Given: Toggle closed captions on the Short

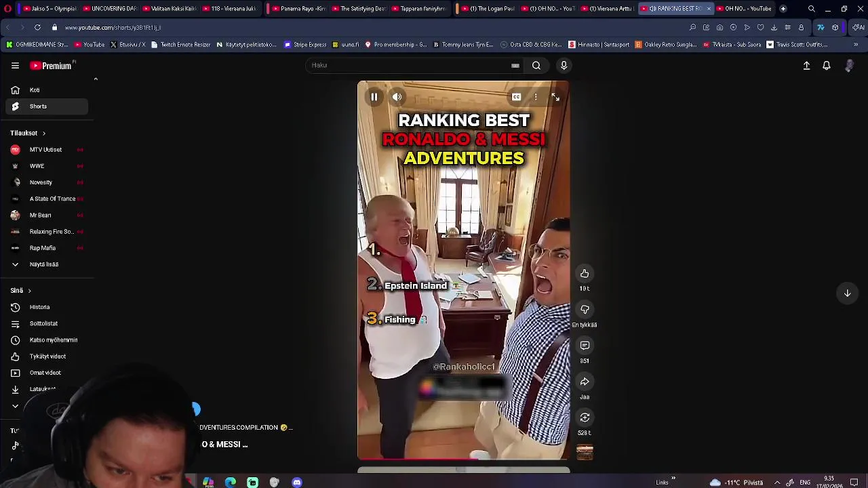Looking at the screenshot, I should click(516, 97).
